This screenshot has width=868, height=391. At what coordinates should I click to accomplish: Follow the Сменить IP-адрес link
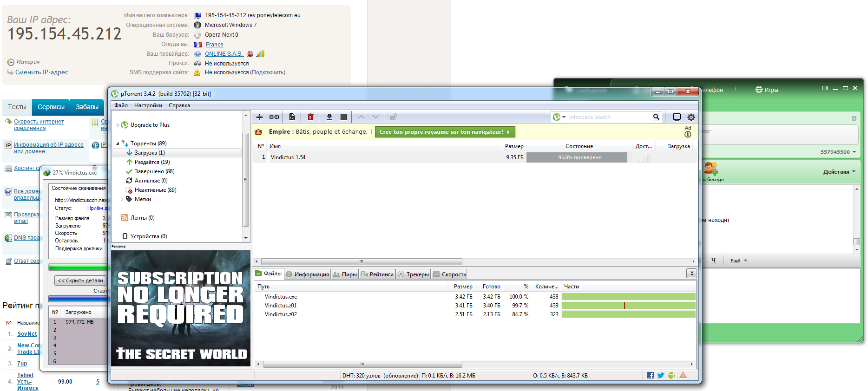click(x=42, y=72)
